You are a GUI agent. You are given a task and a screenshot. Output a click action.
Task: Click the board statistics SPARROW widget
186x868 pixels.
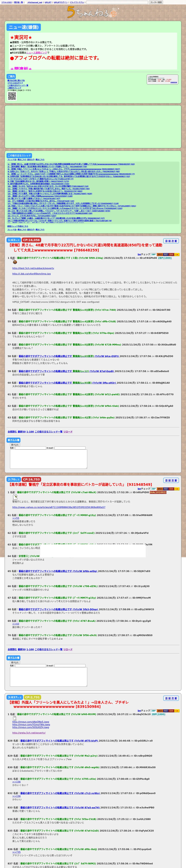[162, 80]
